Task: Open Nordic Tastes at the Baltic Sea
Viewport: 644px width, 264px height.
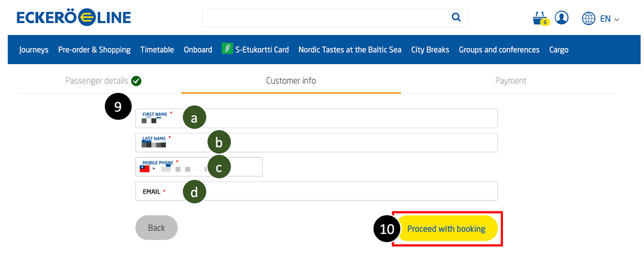Action: 350,49
